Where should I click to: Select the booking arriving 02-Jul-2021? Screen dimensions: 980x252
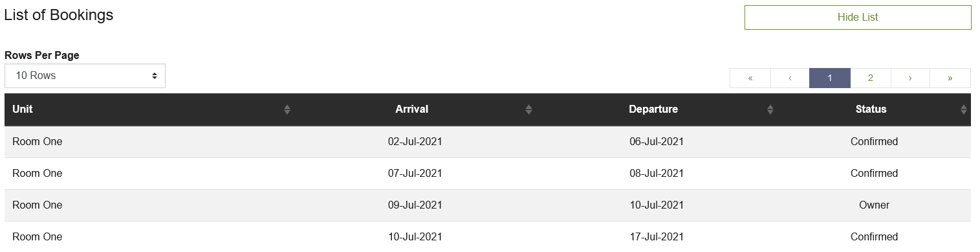click(488, 142)
